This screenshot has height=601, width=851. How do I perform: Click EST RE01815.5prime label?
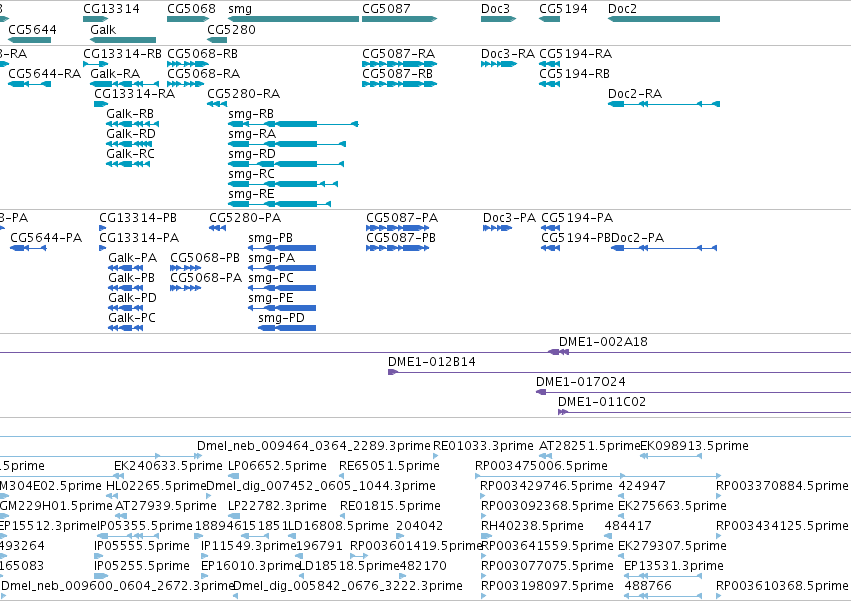pyautogui.click(x=390, y=507)
